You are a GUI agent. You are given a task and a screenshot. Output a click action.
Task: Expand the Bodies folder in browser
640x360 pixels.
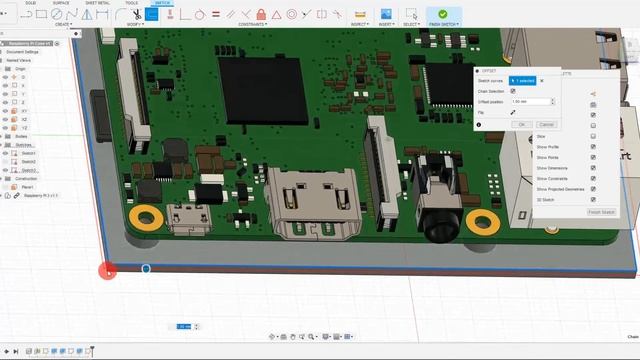point(1,136)
